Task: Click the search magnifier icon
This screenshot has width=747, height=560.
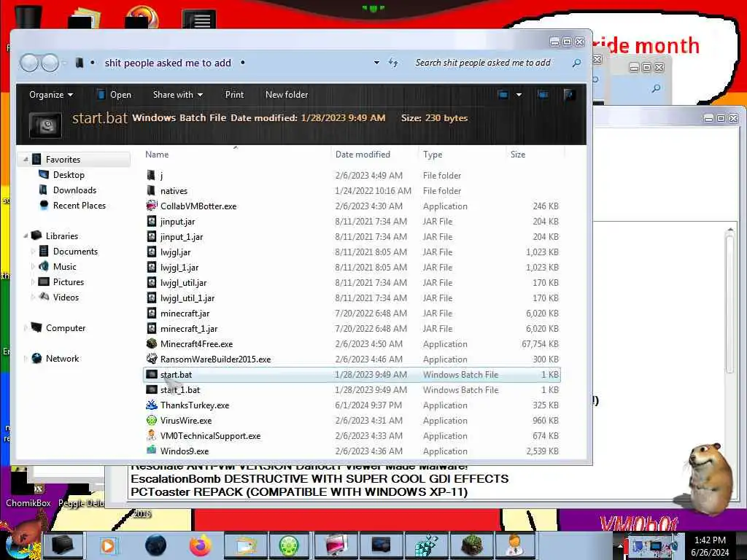Action: tap(576, 63)
